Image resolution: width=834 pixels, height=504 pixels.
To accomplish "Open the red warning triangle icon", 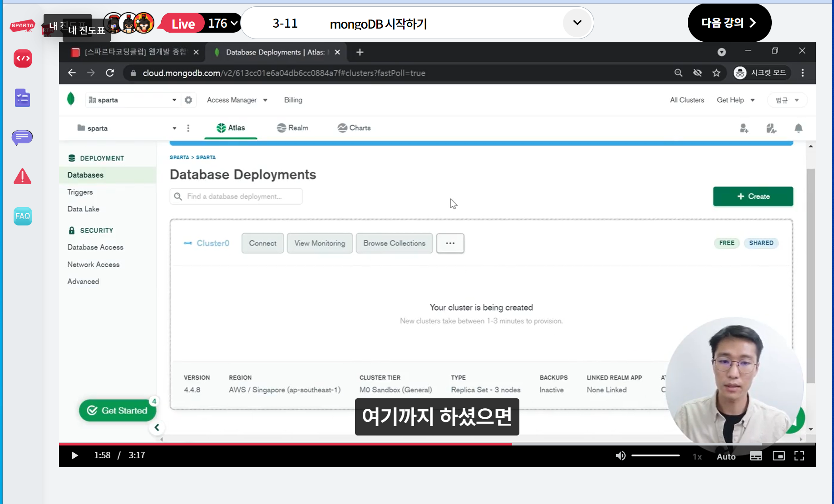I will pyautogui.click(x=22, y=176).
